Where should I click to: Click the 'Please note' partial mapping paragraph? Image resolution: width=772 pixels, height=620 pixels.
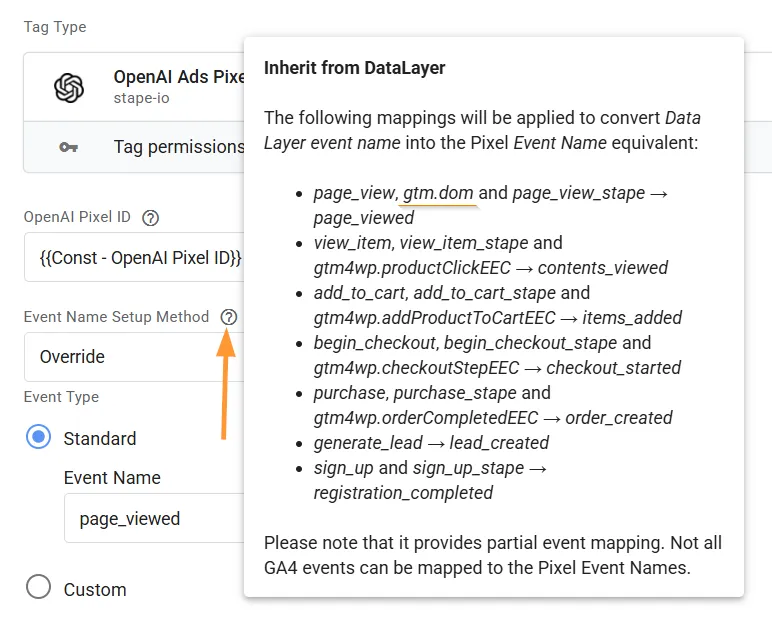[493, 555]
